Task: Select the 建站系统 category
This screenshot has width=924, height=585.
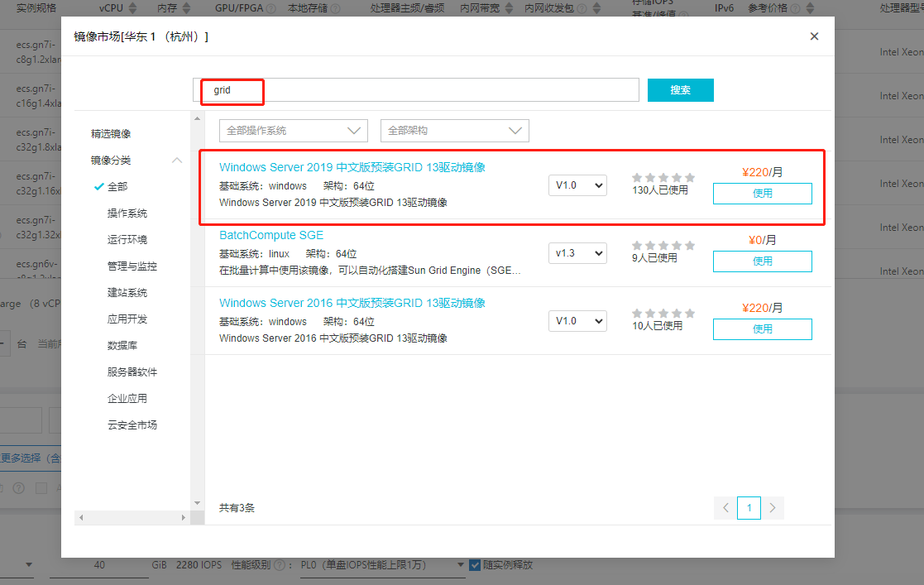Action: click(127, 293)
